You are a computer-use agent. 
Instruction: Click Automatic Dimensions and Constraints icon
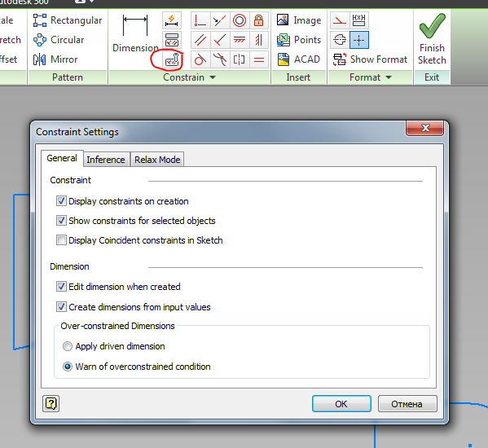click(171, 20)
